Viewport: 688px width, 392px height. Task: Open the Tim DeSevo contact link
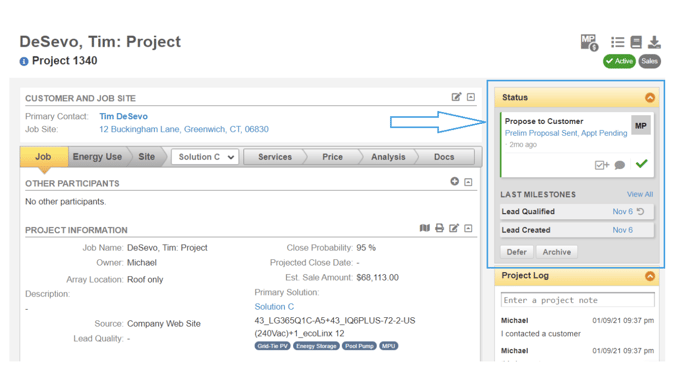tap(123, 116)
